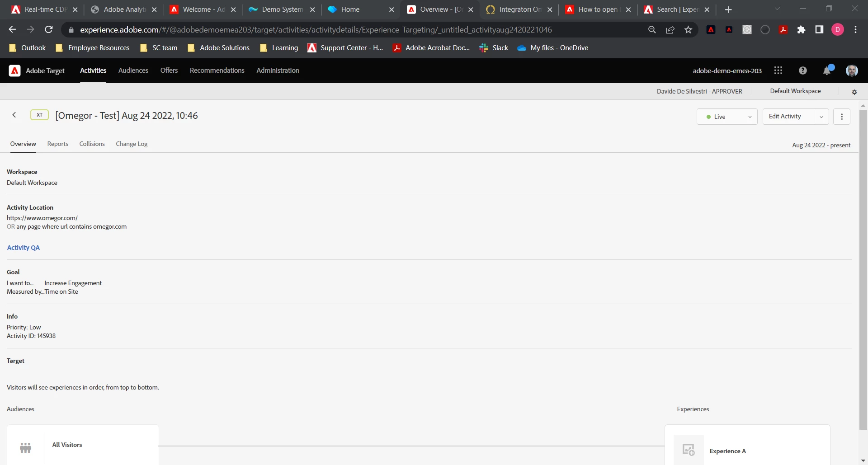Click the zoom magnifier icon in address bar
Viewport: 868px width, 465px height.
click(x=652, y=30)
